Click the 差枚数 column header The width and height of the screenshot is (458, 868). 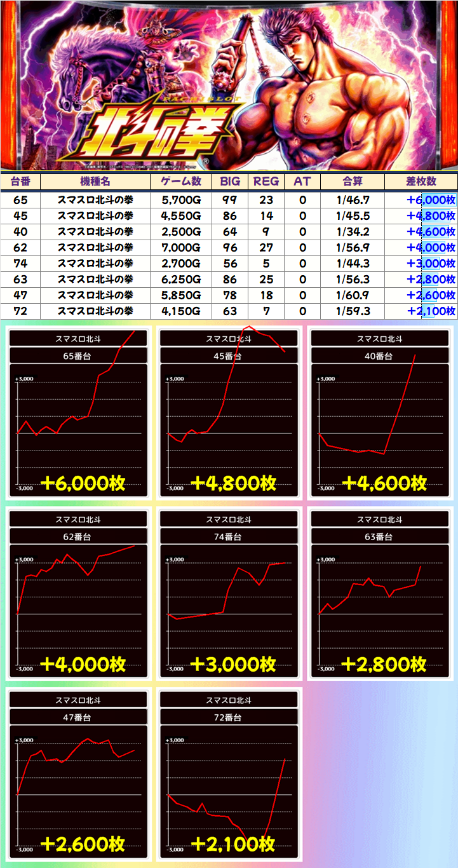(x=421, y=181)
